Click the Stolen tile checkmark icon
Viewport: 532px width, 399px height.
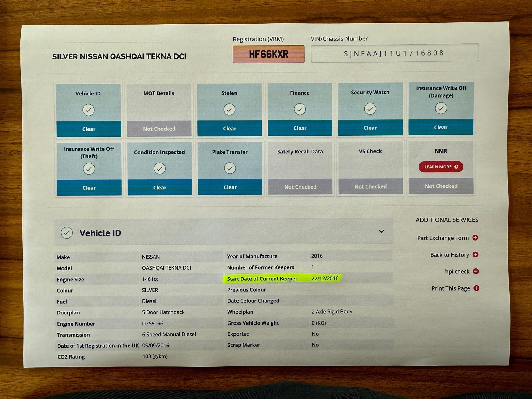tap(229, 109)
